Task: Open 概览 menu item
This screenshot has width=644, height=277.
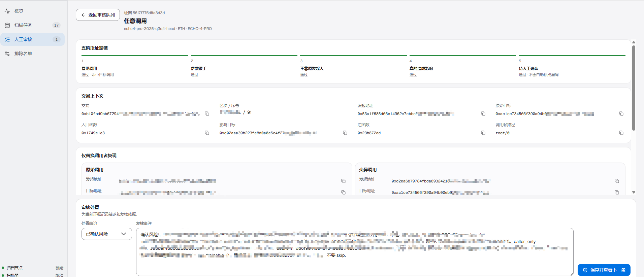Action: pyautogui.click(x=32, y=11)
